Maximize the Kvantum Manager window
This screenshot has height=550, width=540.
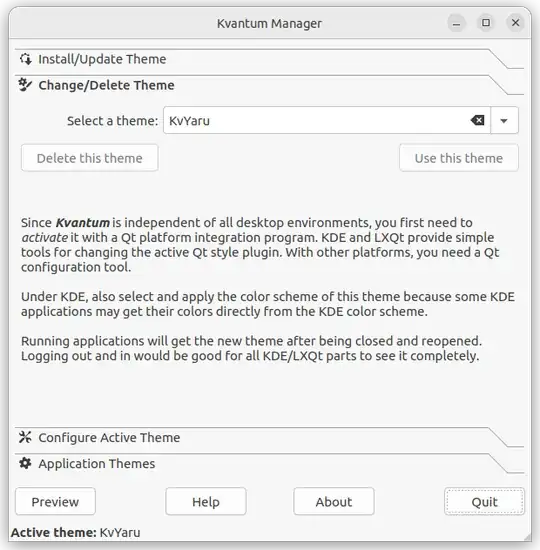coord(486,23)
